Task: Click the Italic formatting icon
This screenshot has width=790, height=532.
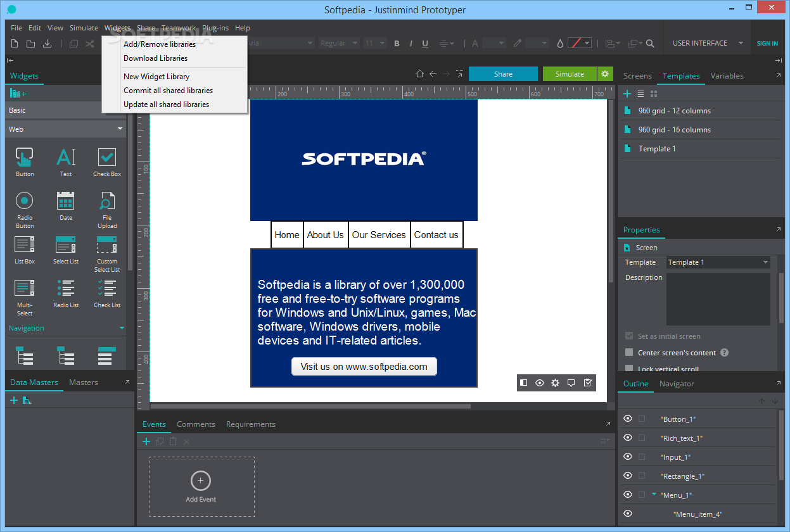Action: pyautogui.click(x=411, y=44)
